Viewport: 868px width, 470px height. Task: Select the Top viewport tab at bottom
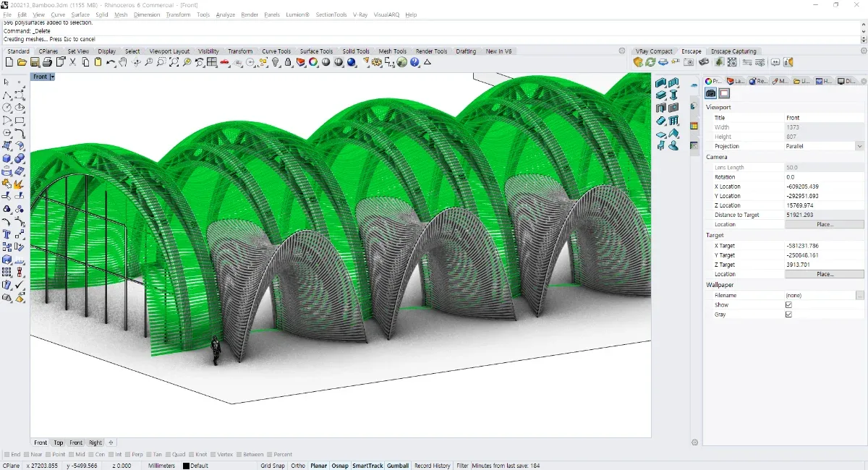point(59,443)
